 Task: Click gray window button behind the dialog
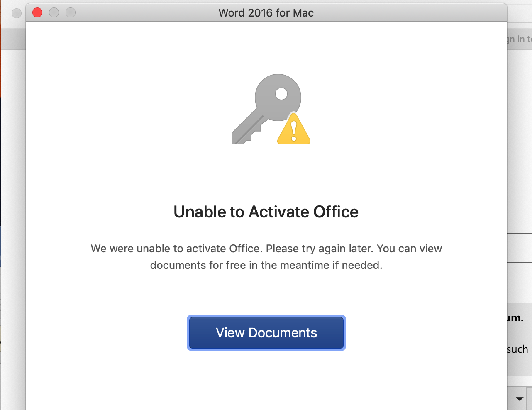[x=17, y=13]
